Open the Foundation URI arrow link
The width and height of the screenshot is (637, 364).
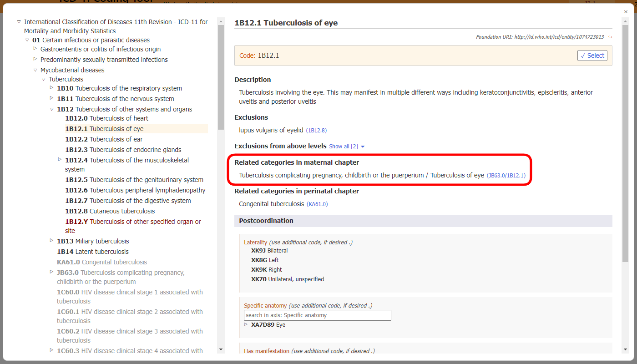pos(610,37)
